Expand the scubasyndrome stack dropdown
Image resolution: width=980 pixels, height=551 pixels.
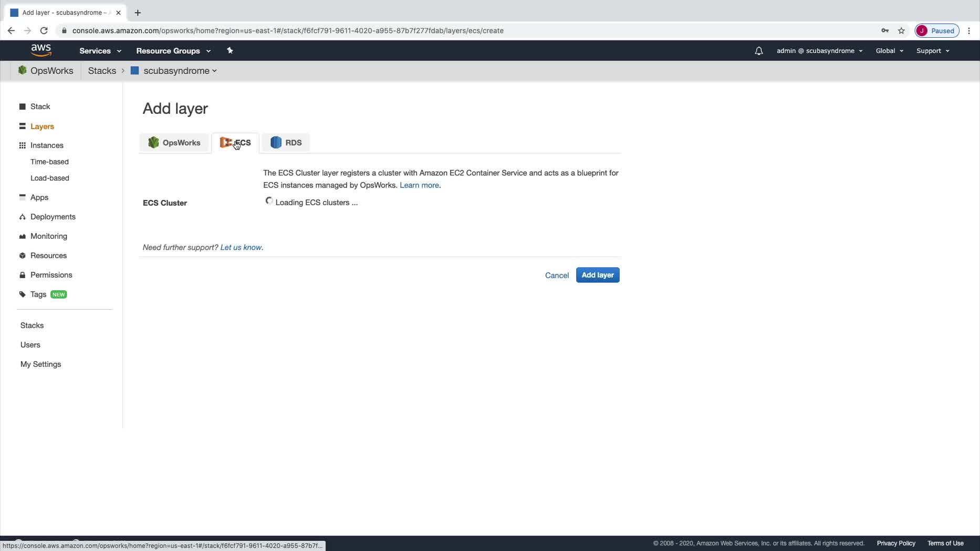click(180, 71)
